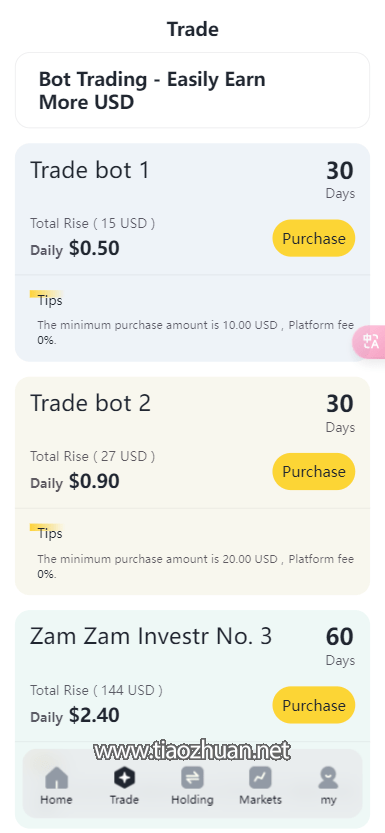385x833 pixels.
Task: Click the Tips label under Trade bot 1
Action: click(x=50, y=300)
